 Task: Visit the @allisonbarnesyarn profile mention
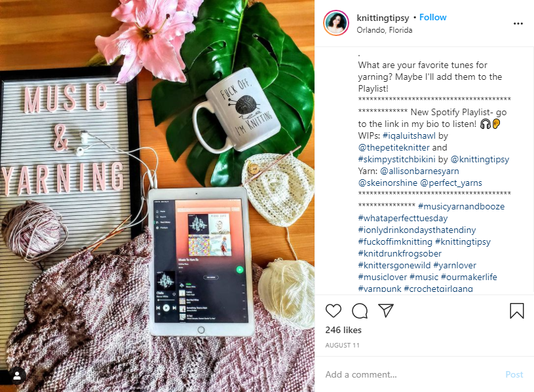coord(419,171)
